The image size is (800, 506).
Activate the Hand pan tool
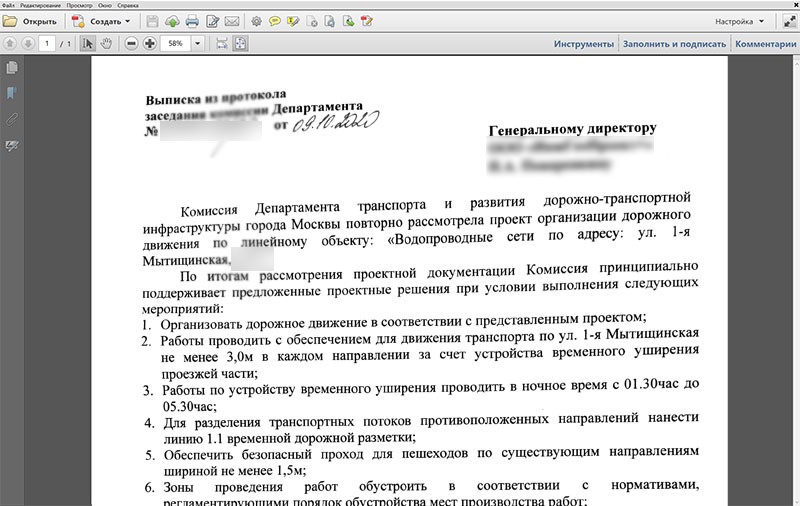[106, 43]
